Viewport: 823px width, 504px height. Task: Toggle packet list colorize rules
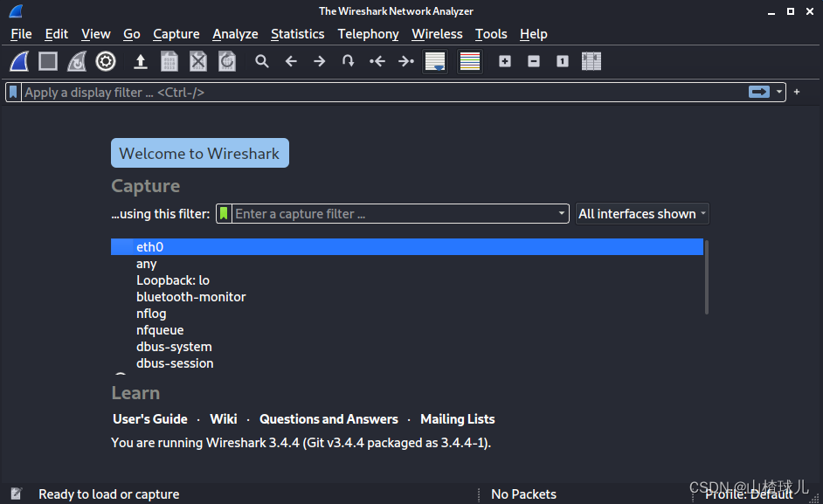pyautogui.click(x=470, y=61)
